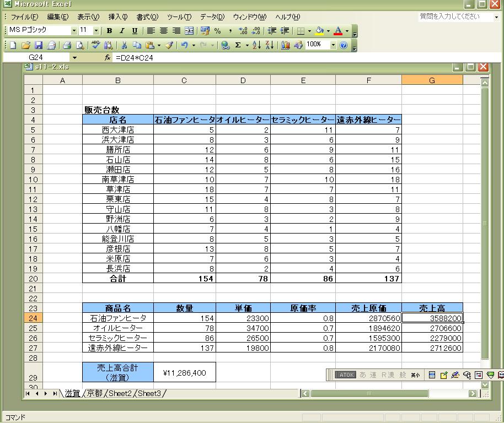Screen dimensions: 504x423
Task: Open borders dropdown arrow
Action: (309, 31)
